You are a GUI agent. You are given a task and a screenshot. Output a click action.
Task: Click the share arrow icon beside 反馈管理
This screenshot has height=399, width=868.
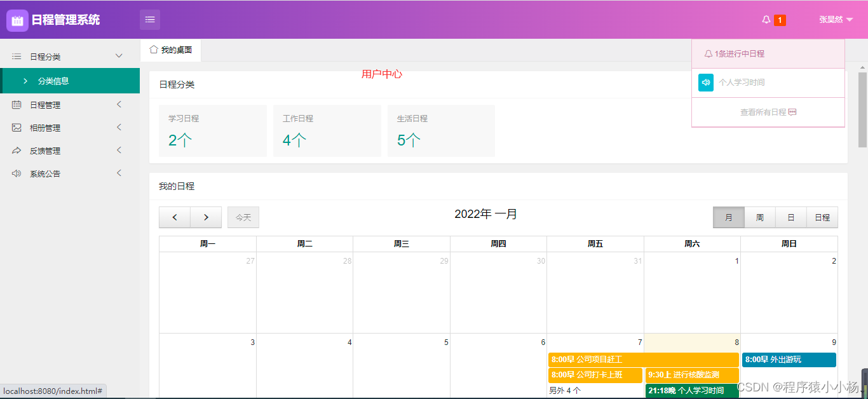point(17,151)
